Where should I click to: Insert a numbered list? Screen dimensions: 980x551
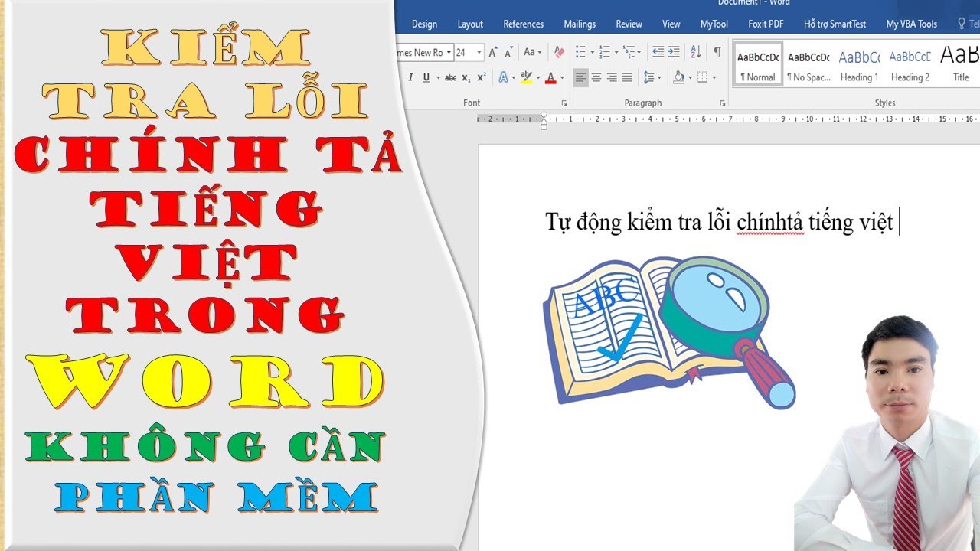pyautogui.click(x=605, y=52)
